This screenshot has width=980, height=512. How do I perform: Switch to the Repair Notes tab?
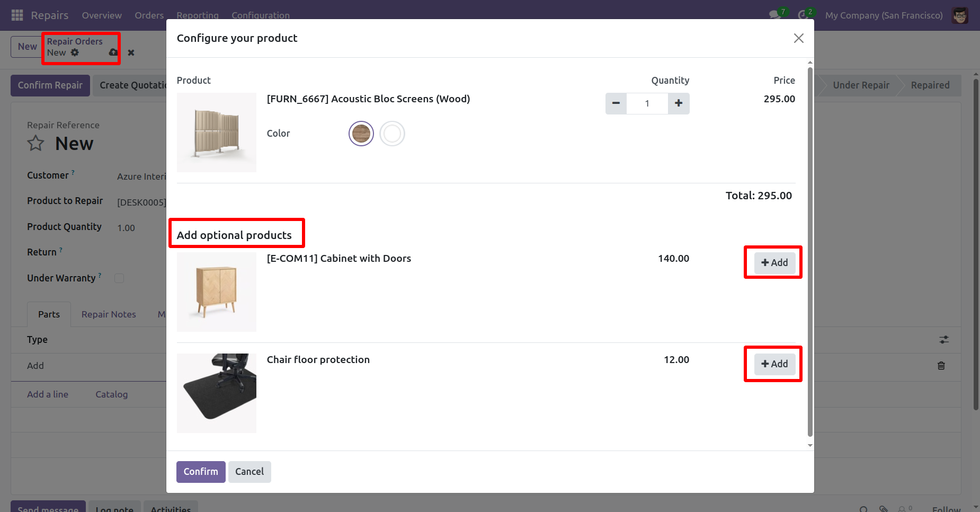point(109,314)
